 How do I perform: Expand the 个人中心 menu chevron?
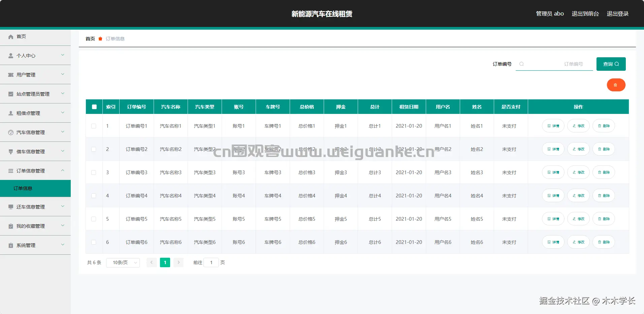point(63,55)
